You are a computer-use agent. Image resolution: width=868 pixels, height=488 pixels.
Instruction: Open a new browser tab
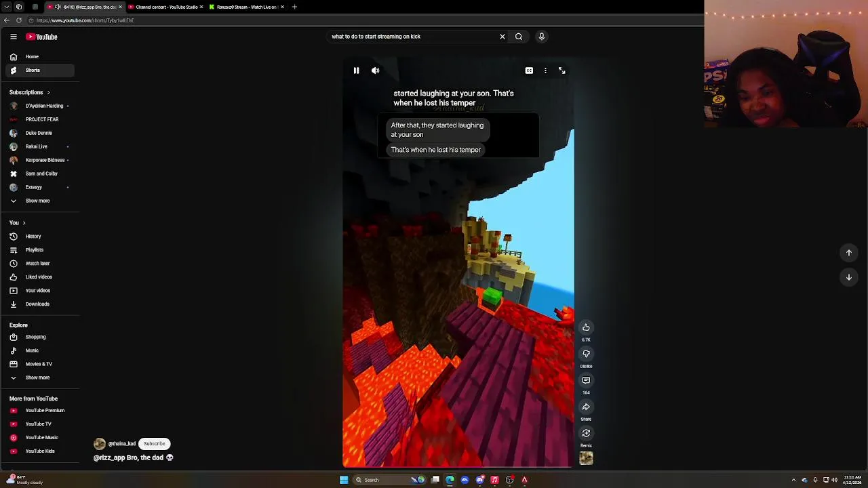pos(294,7)
